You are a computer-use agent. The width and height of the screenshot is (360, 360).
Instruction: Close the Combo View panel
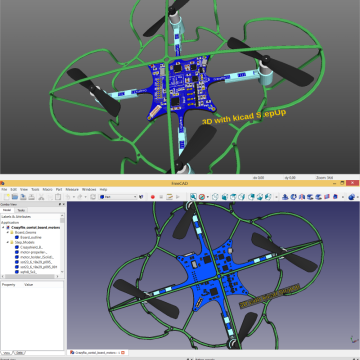point(64,204)
